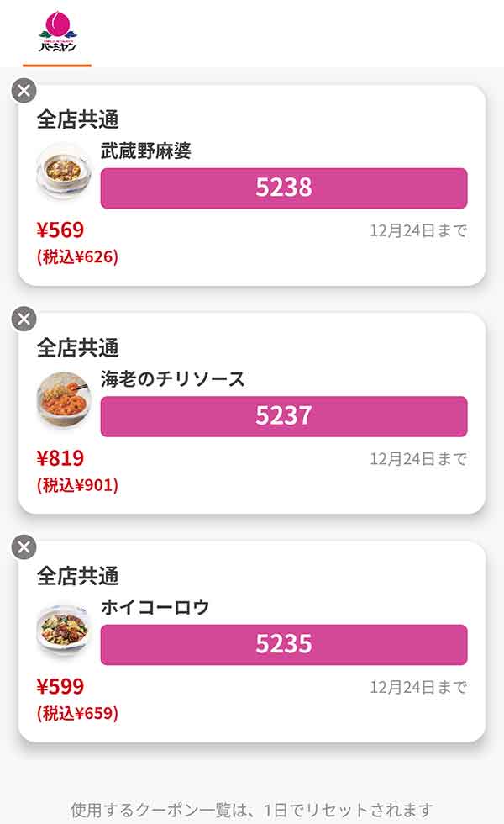This screenshot has height=824, width=504.
Task: Remove the 武蔵野麻婆 coupon
Action: [24, 90]
